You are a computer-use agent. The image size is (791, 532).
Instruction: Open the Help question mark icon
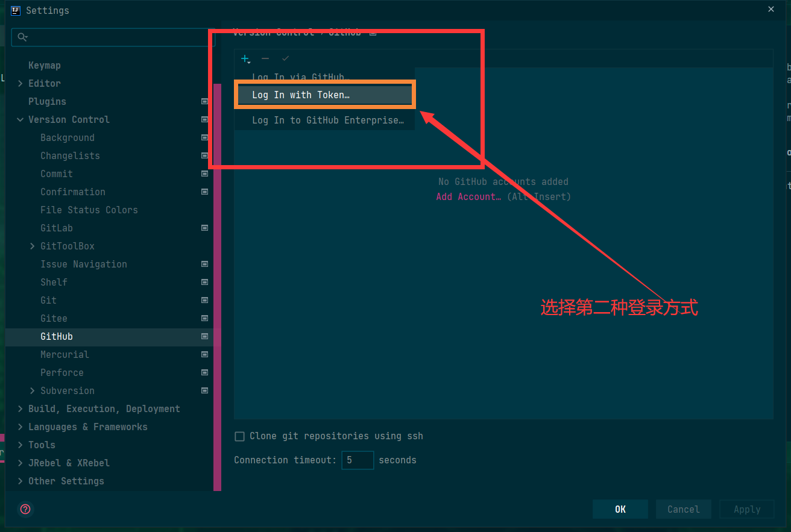tap(25, 509)
